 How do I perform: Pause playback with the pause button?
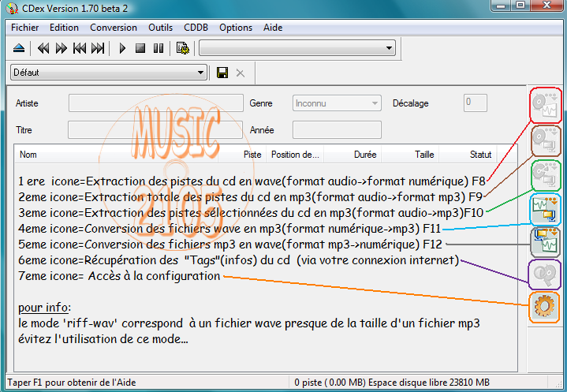(159, 48)
